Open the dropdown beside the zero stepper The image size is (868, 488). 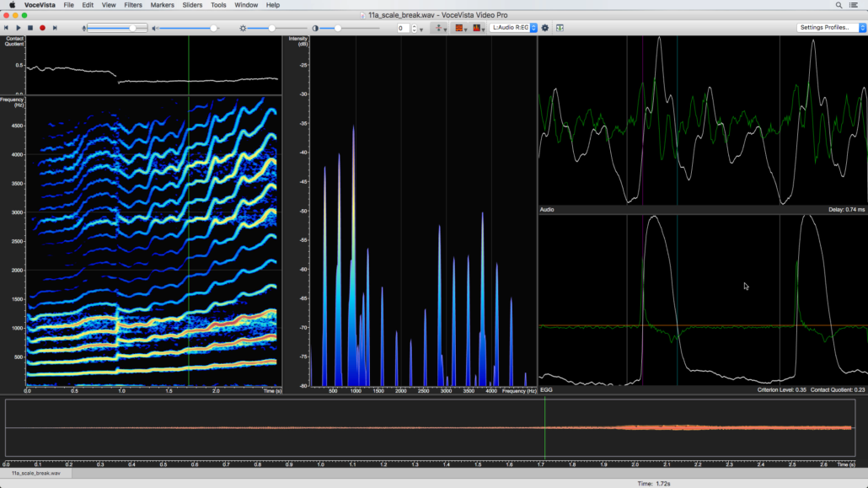(421, 28)
